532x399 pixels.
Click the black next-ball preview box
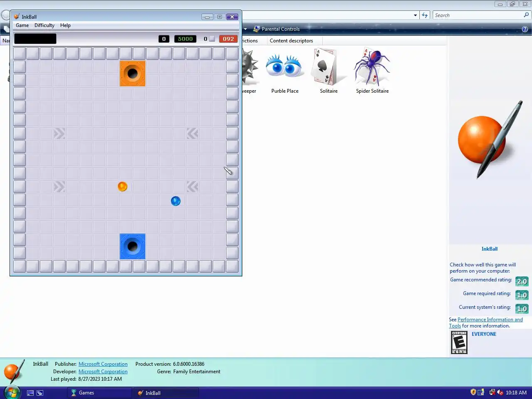pos(35,39)
